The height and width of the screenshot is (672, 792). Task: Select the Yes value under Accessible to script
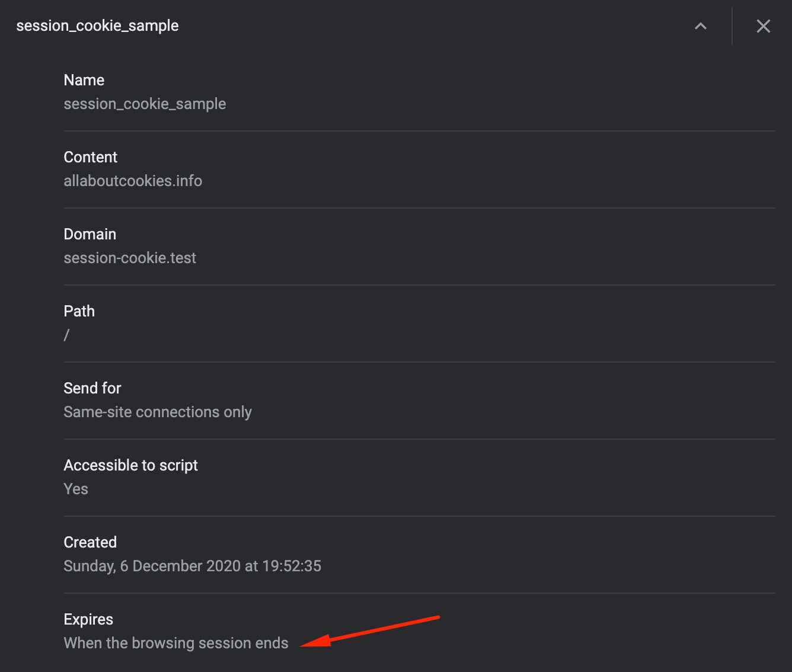[x=76, y=489]
